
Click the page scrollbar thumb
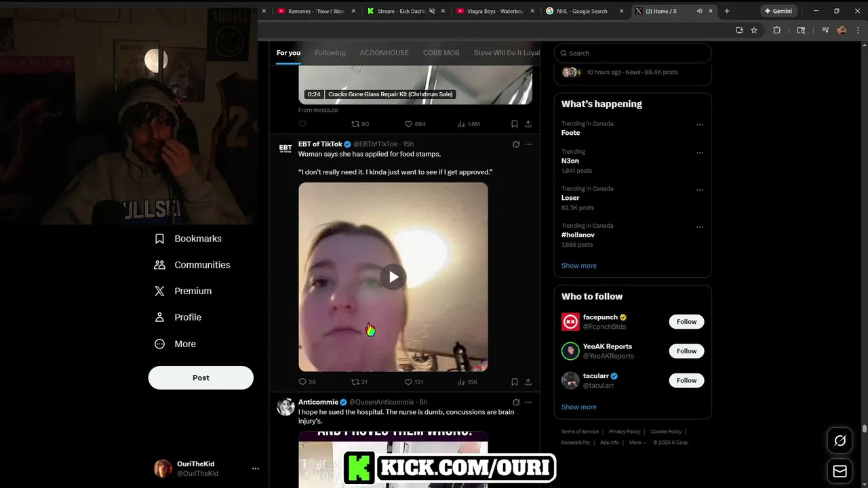[865, 428]
